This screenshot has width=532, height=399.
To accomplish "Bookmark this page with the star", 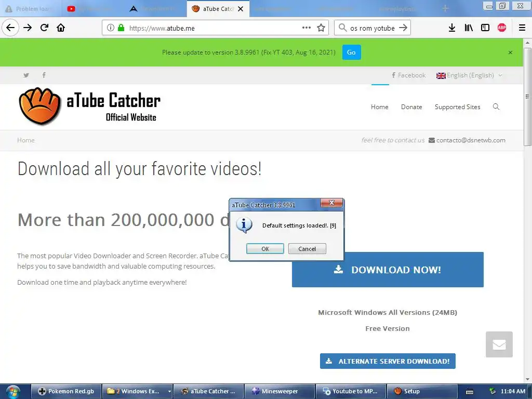I will pos(321,28).
